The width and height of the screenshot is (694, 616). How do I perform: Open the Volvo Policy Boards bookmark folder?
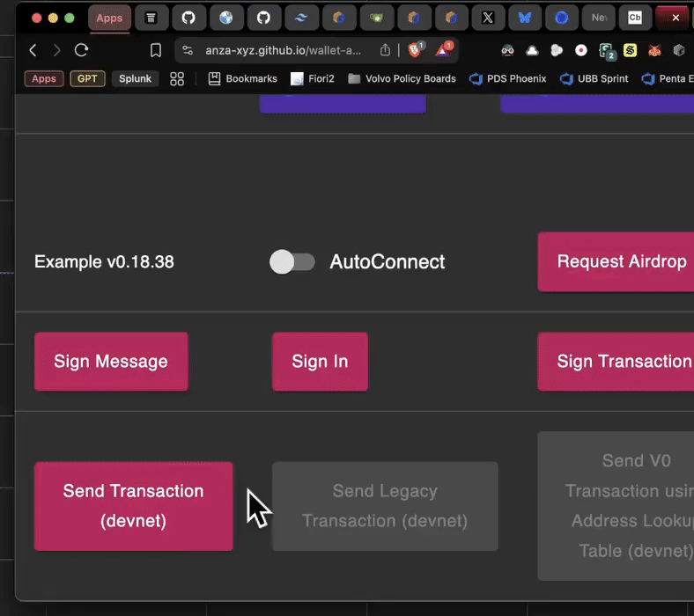pos(402,78)
